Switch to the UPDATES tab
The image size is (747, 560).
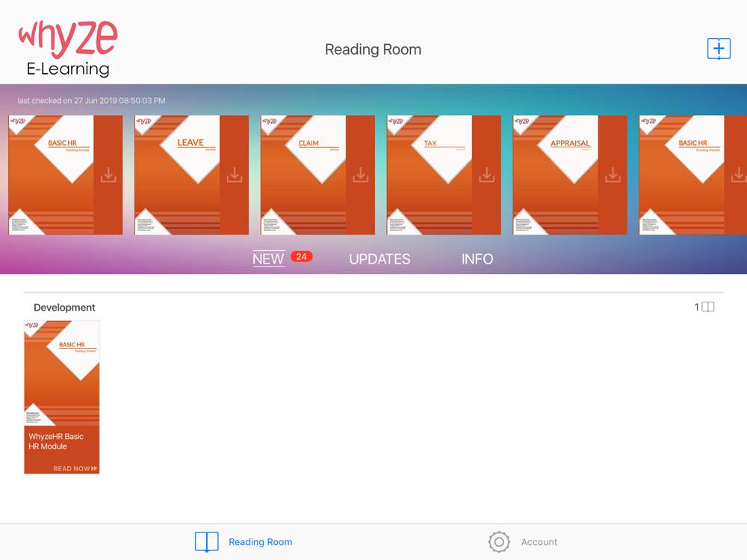379,259
